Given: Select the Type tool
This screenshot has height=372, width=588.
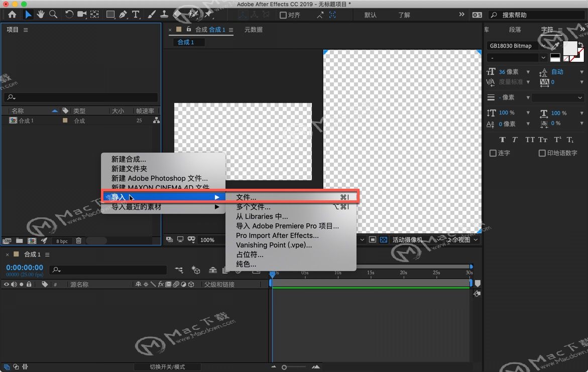Looking at the screenshot, I should coord(136,15).
